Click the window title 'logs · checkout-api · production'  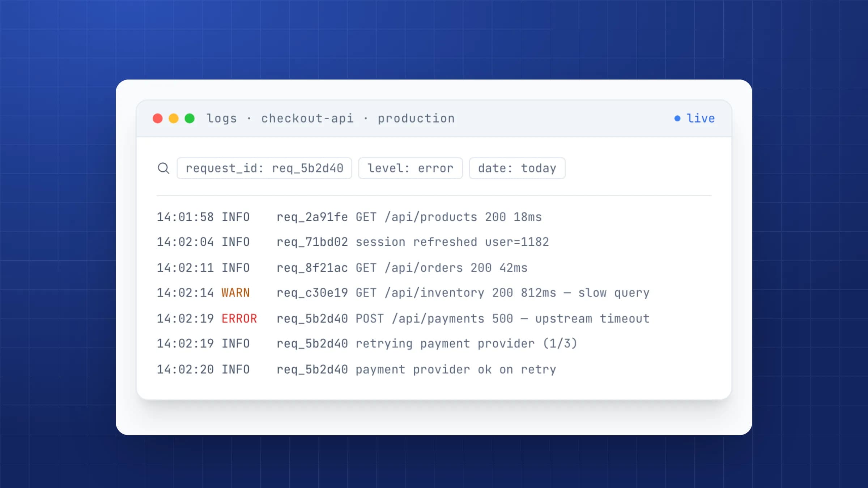331,118
